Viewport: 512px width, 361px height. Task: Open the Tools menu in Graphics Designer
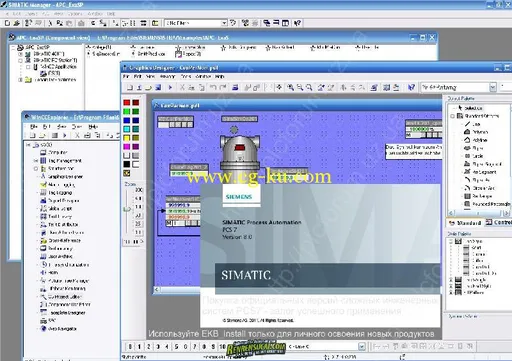click(x=186, y=76)
